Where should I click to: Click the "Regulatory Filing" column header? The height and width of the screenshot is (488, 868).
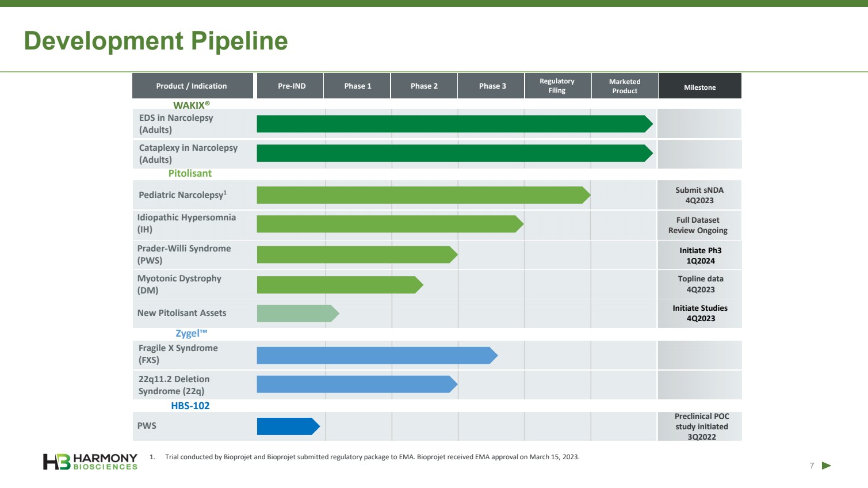558,86
